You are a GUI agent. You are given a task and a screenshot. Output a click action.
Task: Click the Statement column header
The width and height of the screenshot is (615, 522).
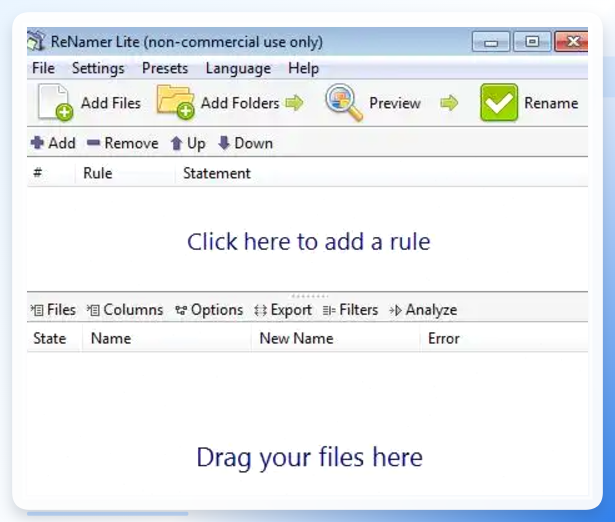coord(381,173)
